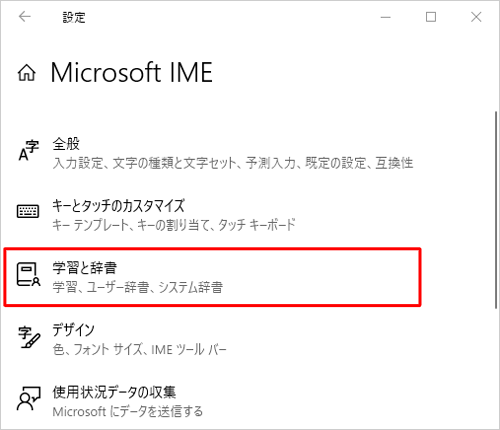
Task: Click the keyboard icon for キーとタッチのカスタマイズ
Action: tap(28, 211)
